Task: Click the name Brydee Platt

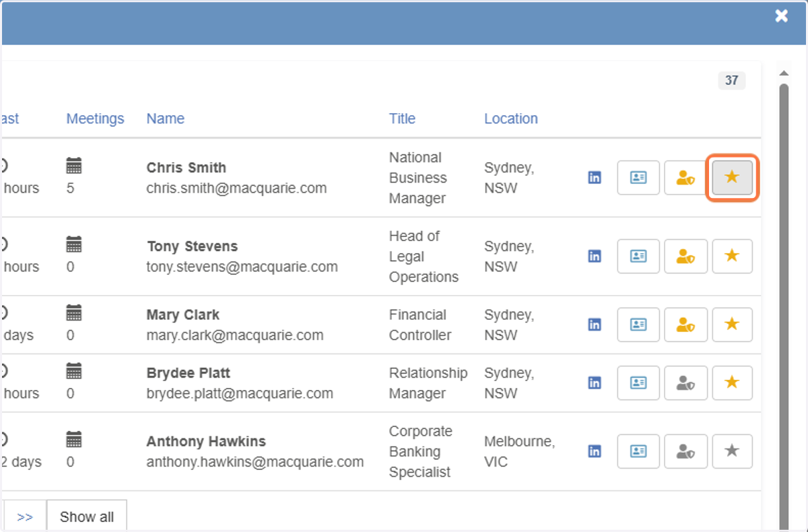Action: (x=189, y=373)
